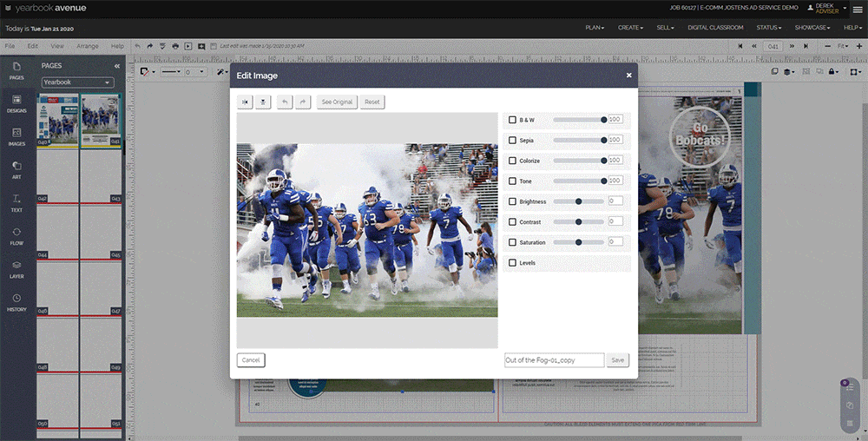This screenshot has height=441, width=868.
Task: Click the Saturation slider handle
Action: click(x=578, y=242)
